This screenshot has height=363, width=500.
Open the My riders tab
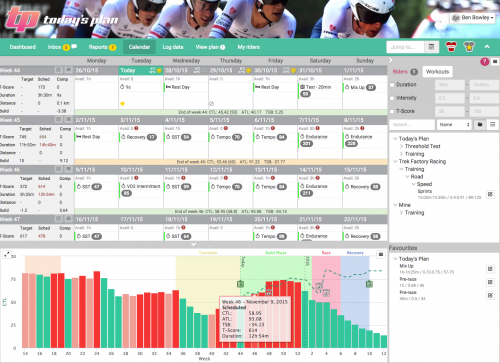point(249,47)
